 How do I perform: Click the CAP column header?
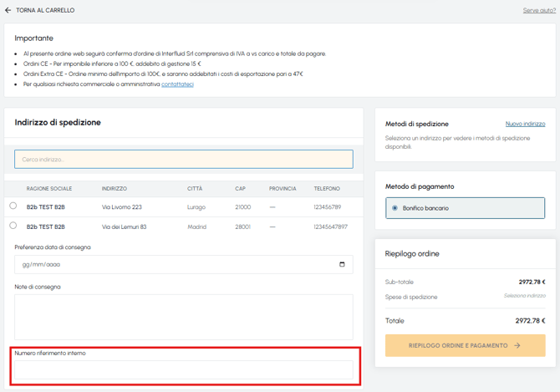(x=241, y=189)
